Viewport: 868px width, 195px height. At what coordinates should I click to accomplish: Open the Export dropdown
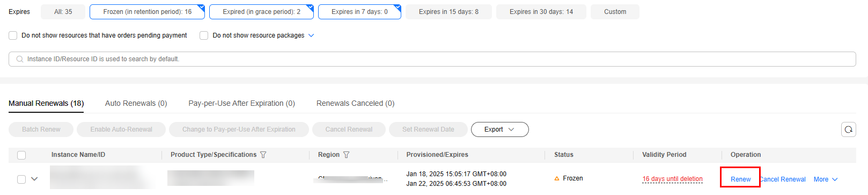point(499,129)
